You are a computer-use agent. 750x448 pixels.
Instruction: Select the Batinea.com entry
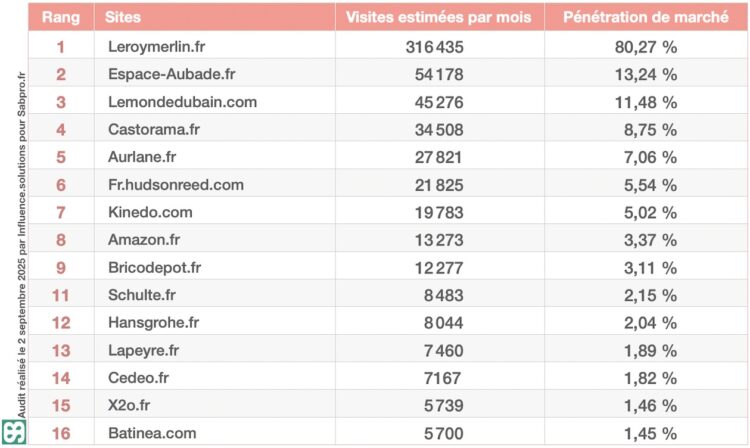[152, 433]
